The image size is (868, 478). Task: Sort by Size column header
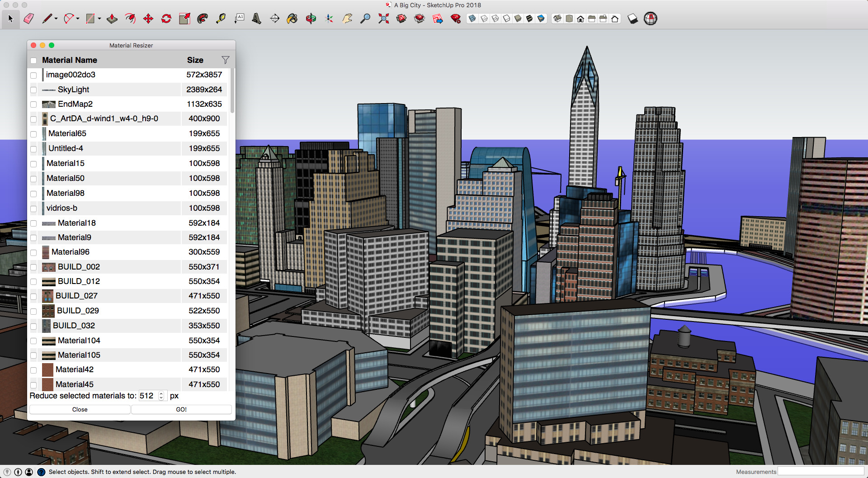(x=195, y=60)
